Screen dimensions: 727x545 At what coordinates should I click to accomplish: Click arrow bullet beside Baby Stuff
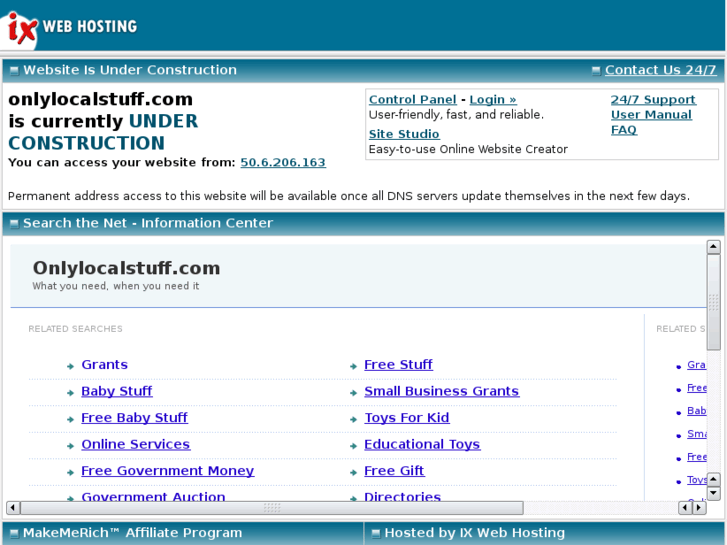70,393
